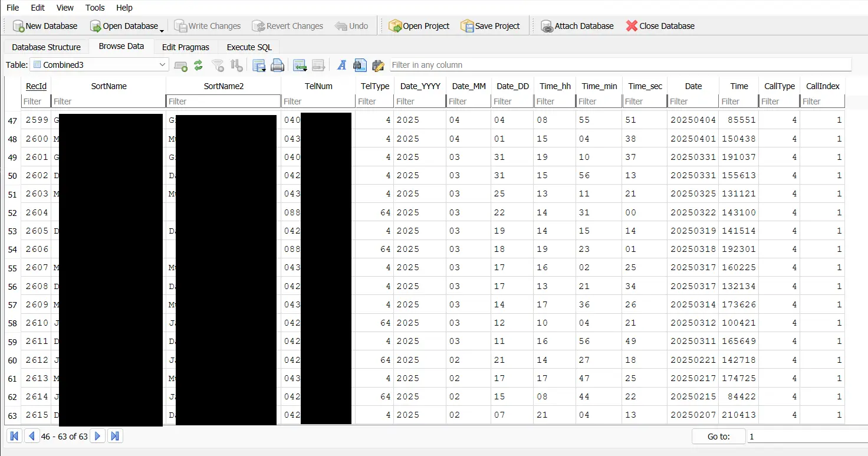Refresh the displayed table data

coord(199,65)
